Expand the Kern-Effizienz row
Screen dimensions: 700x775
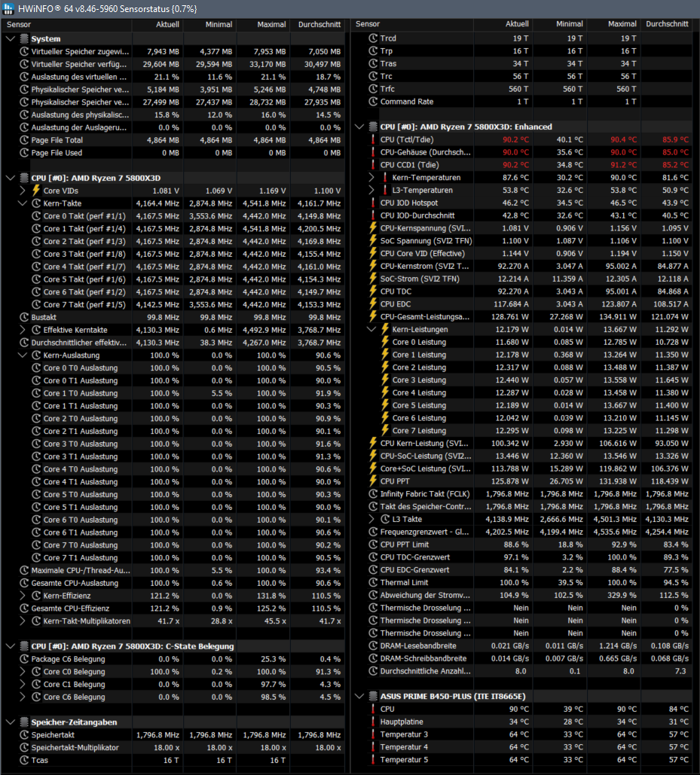point(23,596)
